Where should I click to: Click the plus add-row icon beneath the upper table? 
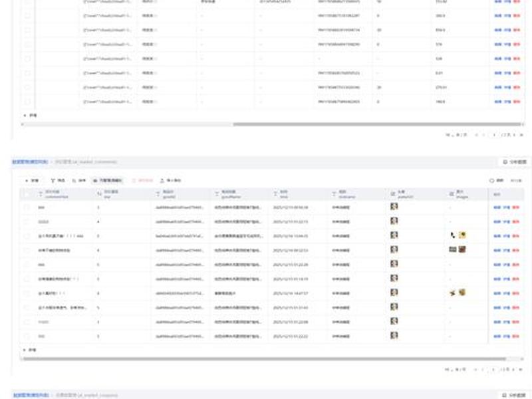pyautogui.click(x=25, y=115)
